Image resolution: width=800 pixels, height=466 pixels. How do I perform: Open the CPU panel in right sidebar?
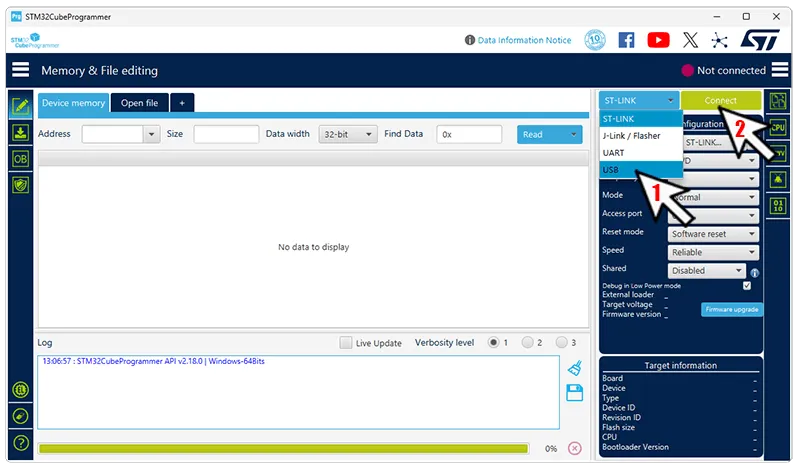[x=778, y=127]
